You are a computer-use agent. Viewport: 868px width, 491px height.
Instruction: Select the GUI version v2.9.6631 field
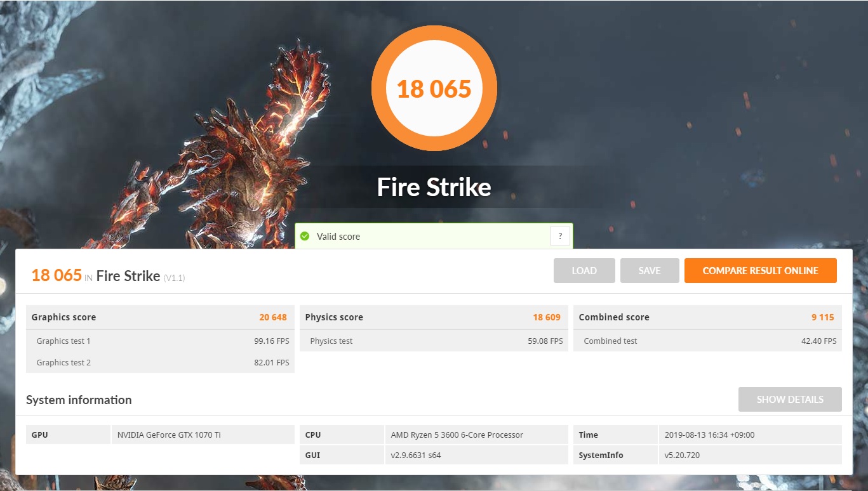[x=476, y=455]
